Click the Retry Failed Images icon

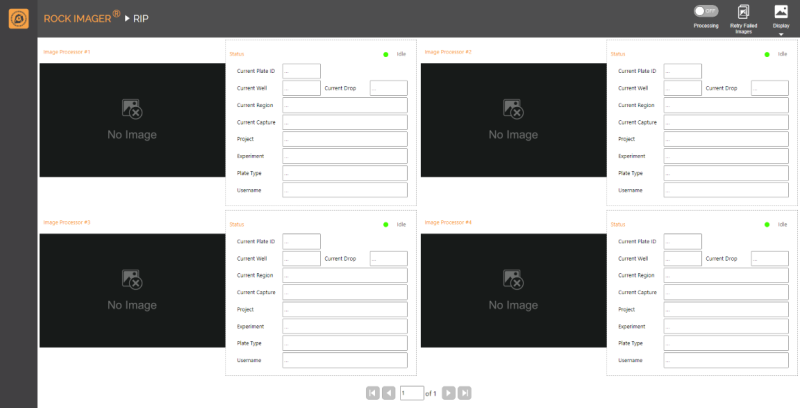[x=743, y=11]
